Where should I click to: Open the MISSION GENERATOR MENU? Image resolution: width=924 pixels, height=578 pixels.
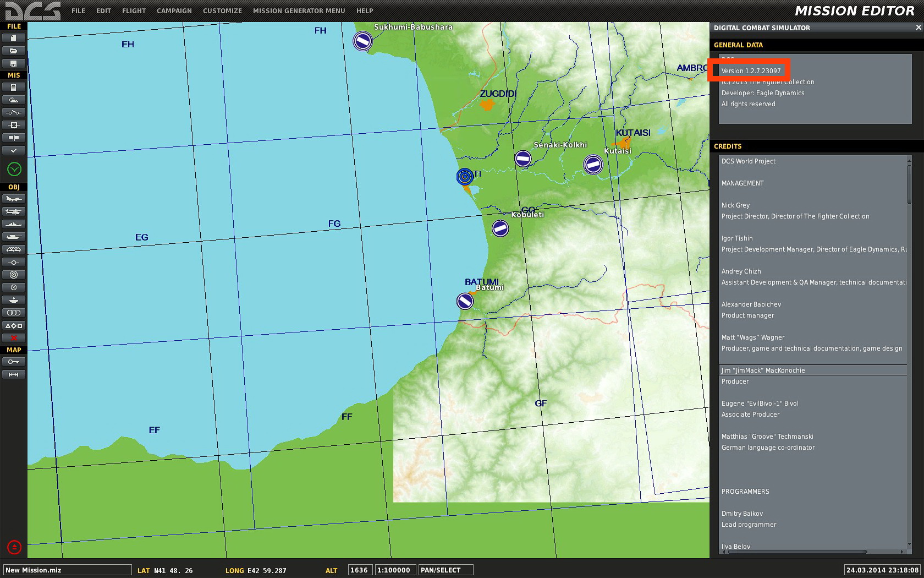point(299,11)
